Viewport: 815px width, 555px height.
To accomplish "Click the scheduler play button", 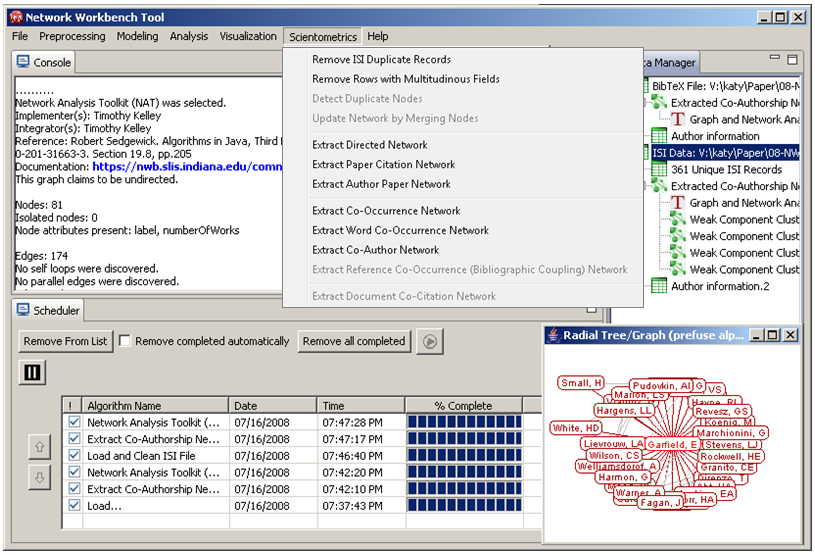I will pyautogui.click(x=430, y=341).
